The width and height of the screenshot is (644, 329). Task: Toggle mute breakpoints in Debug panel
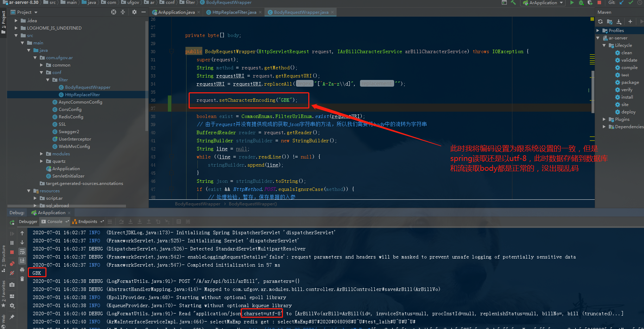coord(12,273)
